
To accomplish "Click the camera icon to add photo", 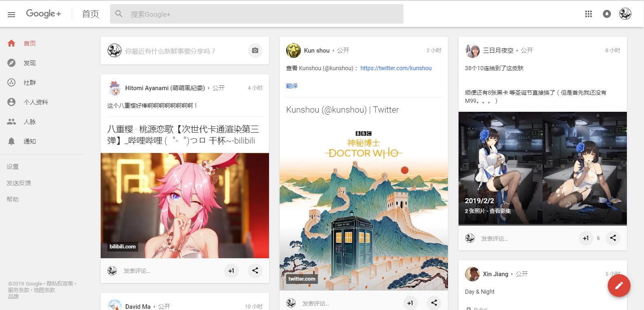I will (x=255, y=51).
